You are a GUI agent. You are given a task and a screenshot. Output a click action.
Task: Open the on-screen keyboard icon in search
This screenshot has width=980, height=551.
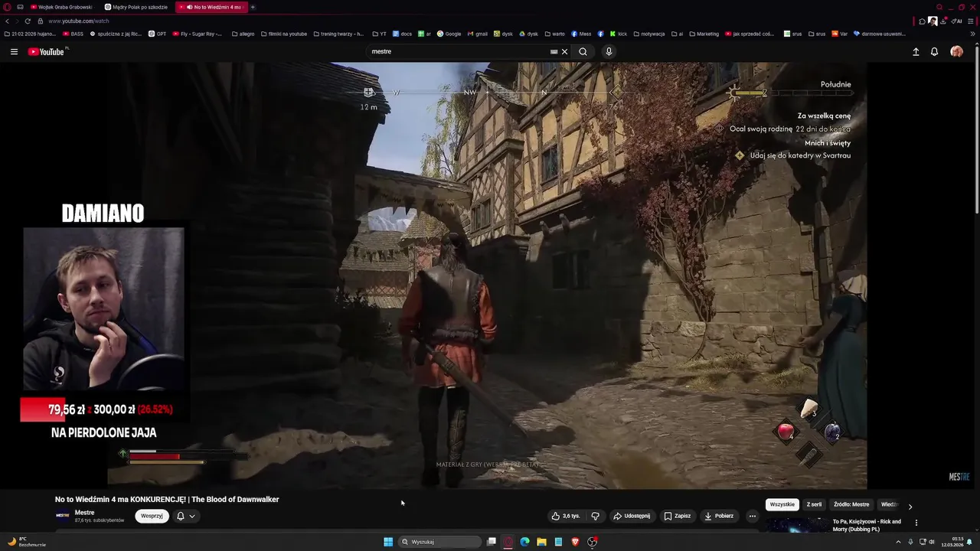pyautogui.click(x=554, y=51)
